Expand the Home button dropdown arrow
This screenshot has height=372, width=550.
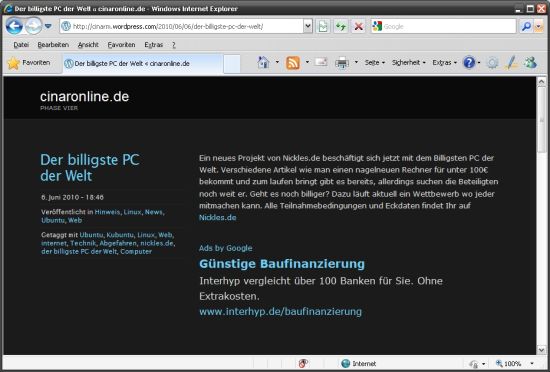277,62
